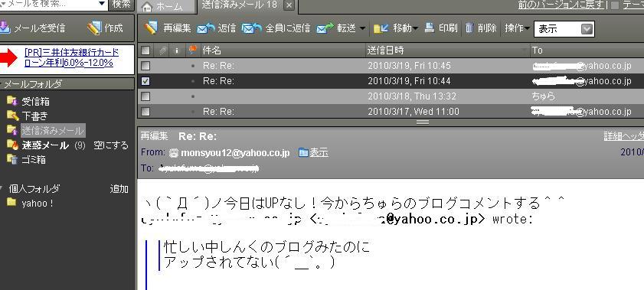644x290 pixels.
Task: Click the 再編集 edit icon in toolbar
Action: click(x=151, y=28)
